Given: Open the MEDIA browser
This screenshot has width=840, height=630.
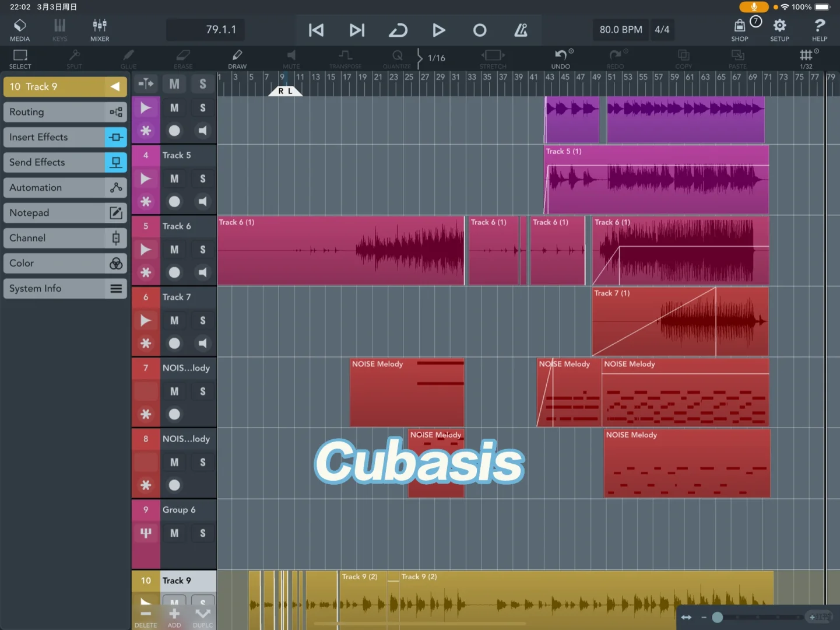Looking at the screenshot, I should [20, 30].
